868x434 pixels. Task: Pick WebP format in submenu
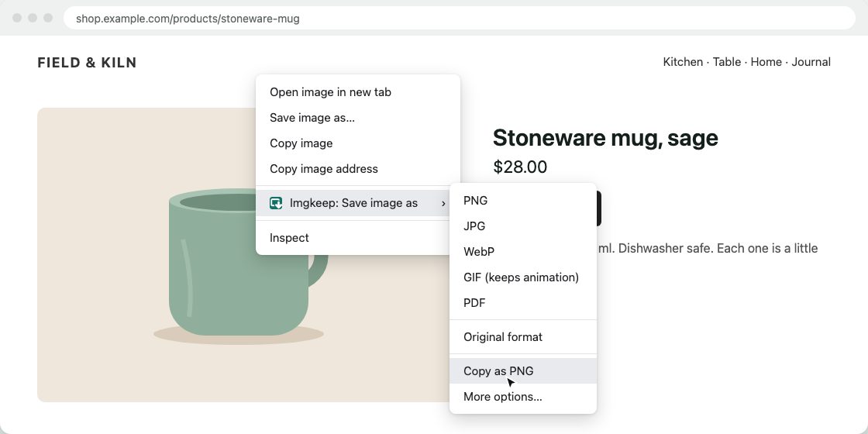(x=523, y=252)
